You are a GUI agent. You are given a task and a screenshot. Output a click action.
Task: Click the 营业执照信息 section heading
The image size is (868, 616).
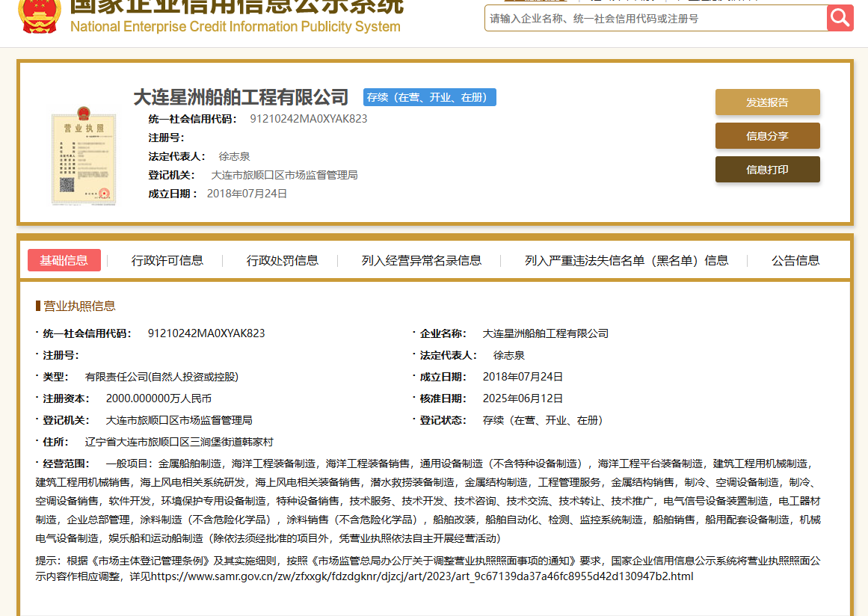pos(79,306)
